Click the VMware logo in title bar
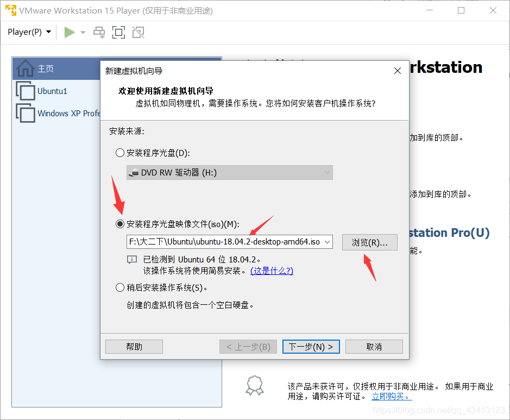The image size is (510, 420). 11,10
